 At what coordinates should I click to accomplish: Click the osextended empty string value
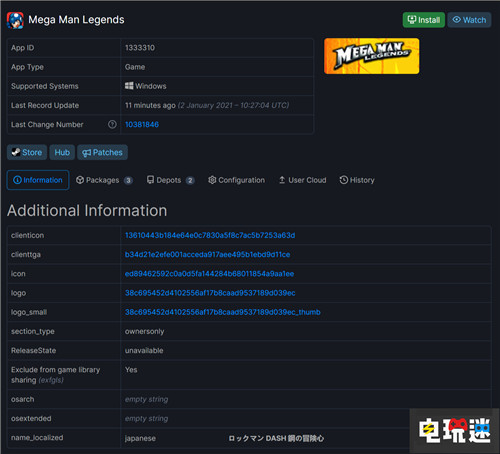[x=146, y=419]
